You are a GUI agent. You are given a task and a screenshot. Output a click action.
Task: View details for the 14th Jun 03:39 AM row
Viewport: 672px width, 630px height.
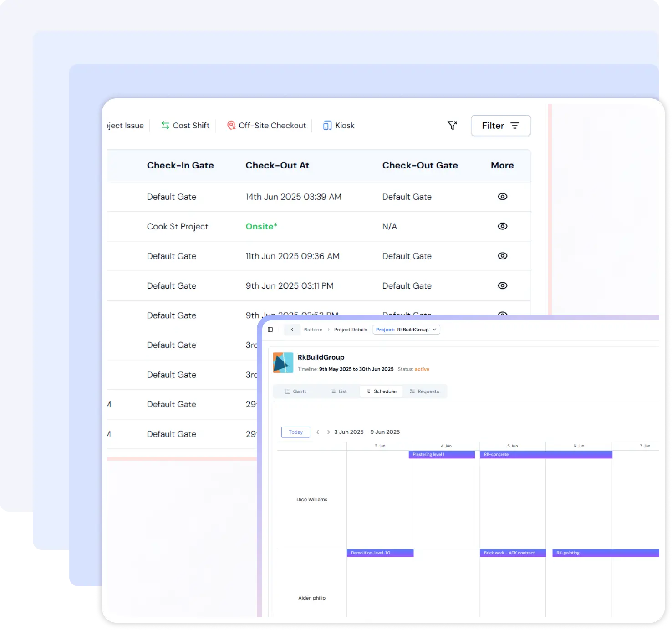503,197
